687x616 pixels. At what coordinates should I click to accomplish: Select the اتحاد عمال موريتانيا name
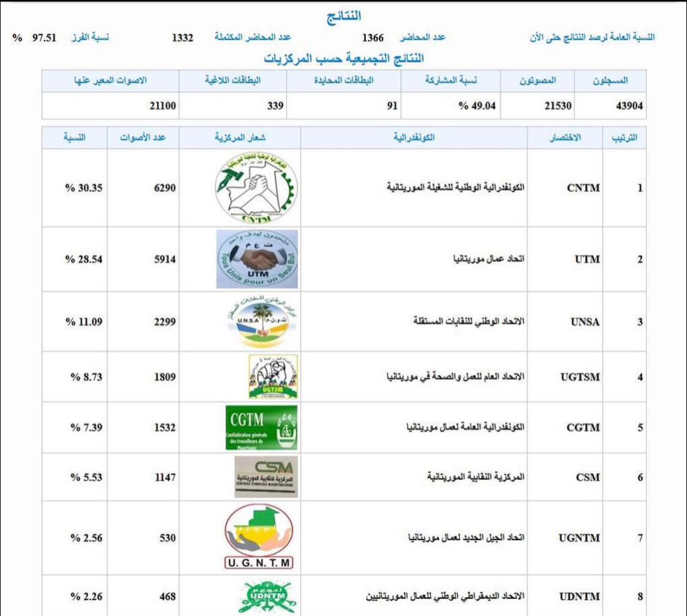[x=488, y=260]
